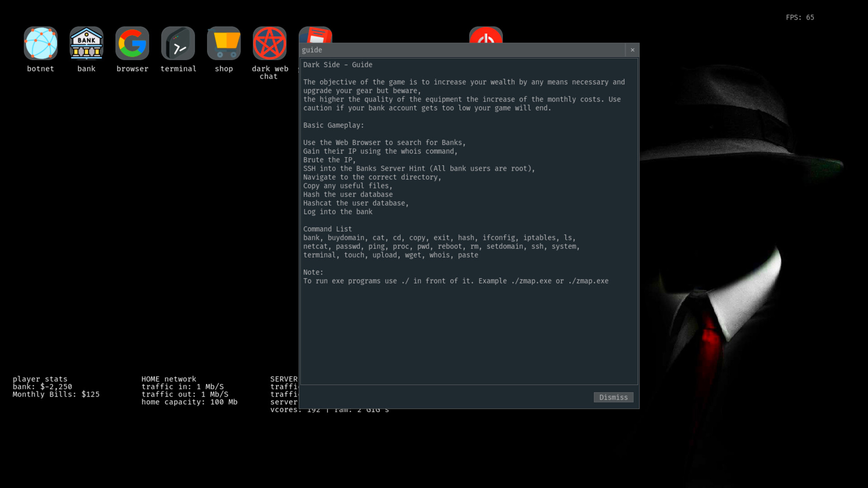This screenshot has width=868, height=488.
Task: Click the Dark Side - Guide heading
Action: [x=338, y=65]
